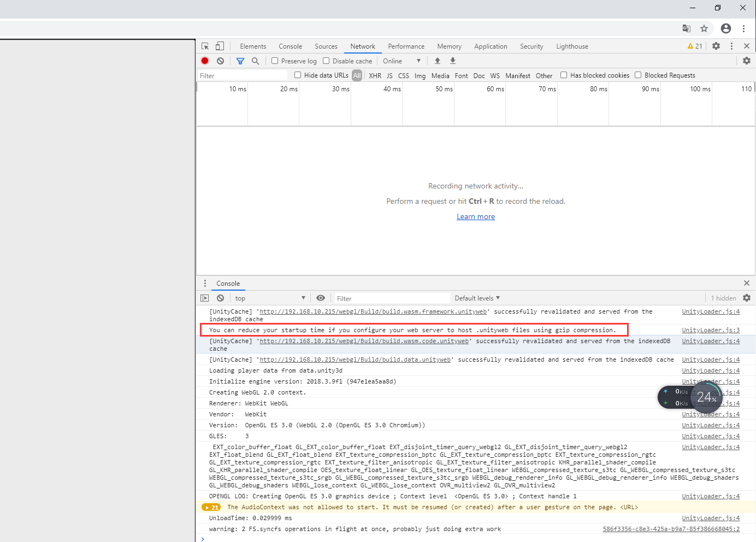
Task: Tick the Has blocked cookies checkbox
Action: 564,75
